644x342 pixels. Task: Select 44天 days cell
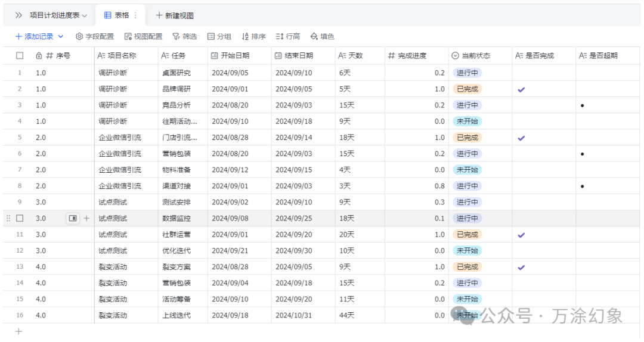point(360,315)
